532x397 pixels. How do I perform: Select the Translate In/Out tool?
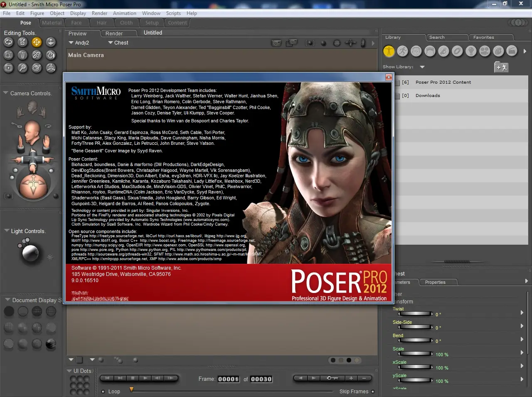click(51, 42)
